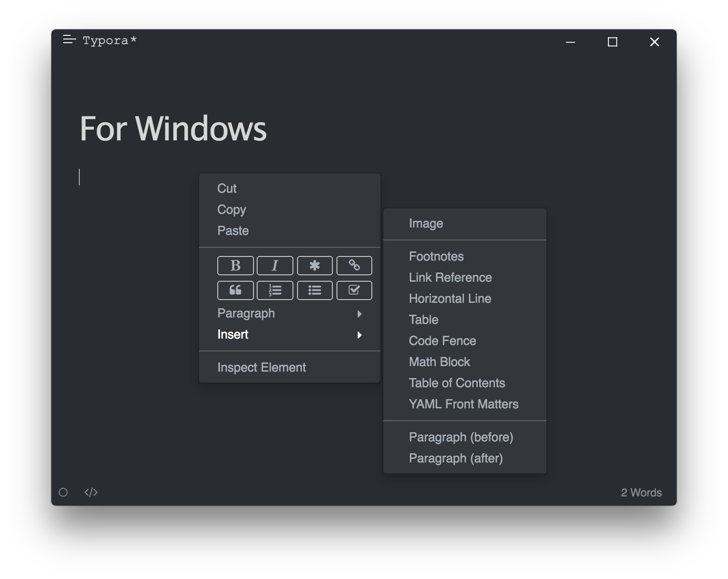Insert a Code Fence block

coord(465,341)
